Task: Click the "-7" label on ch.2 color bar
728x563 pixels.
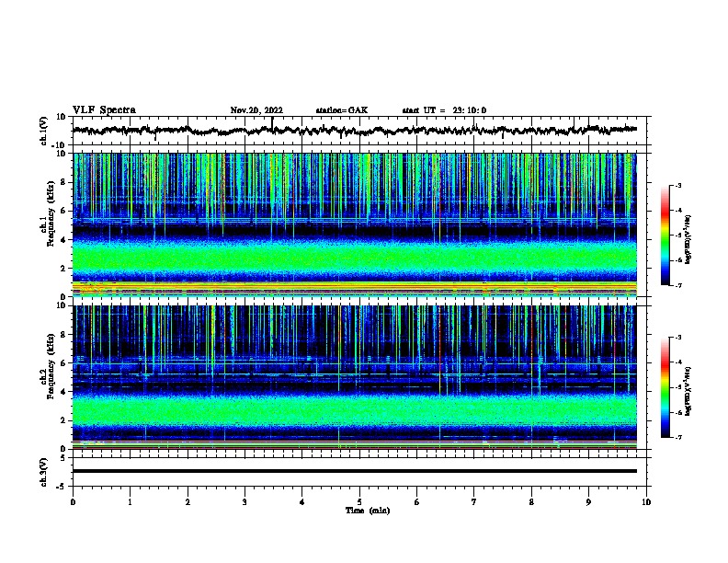Action: pos(677,437)
